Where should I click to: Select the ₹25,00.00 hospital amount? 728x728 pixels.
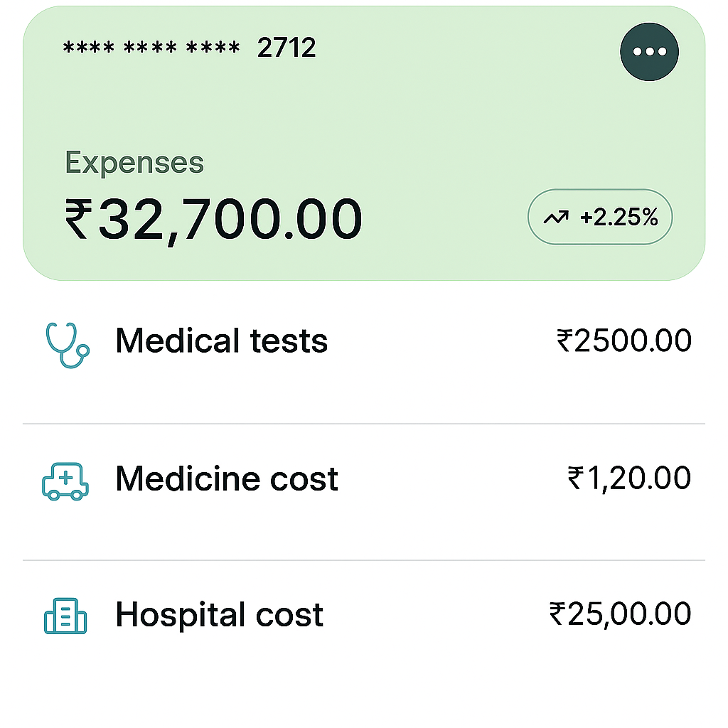point(620,614)
